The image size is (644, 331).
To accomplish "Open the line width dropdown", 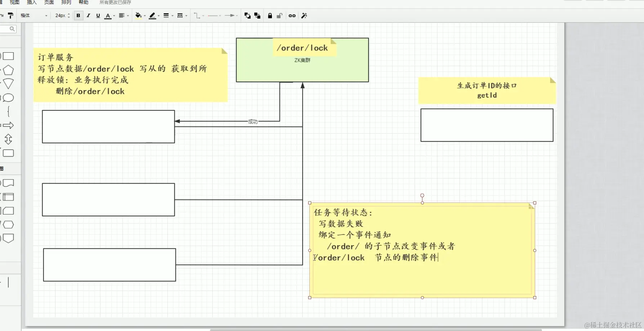I will click(168, 16).
